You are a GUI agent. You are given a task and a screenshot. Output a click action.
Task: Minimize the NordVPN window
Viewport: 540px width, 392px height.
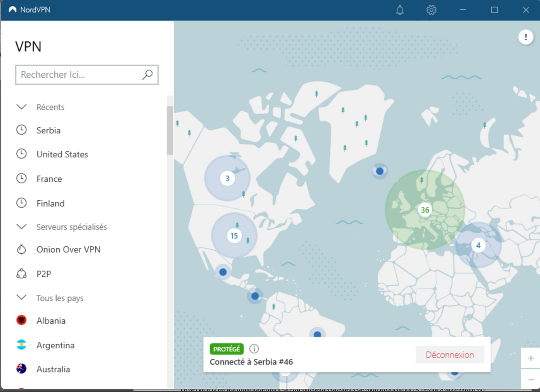pyautogui.click(x=463, y=10)
